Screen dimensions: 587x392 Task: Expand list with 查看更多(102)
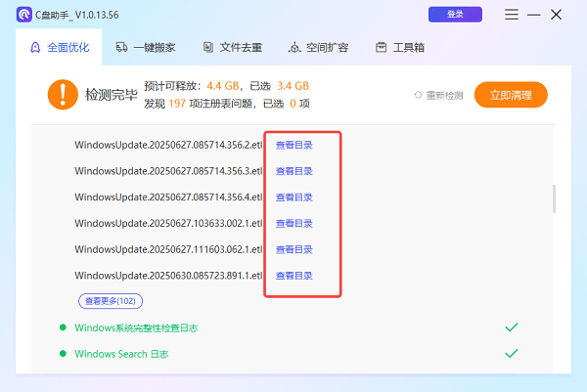pyautogui.click(x=109, y=301)
